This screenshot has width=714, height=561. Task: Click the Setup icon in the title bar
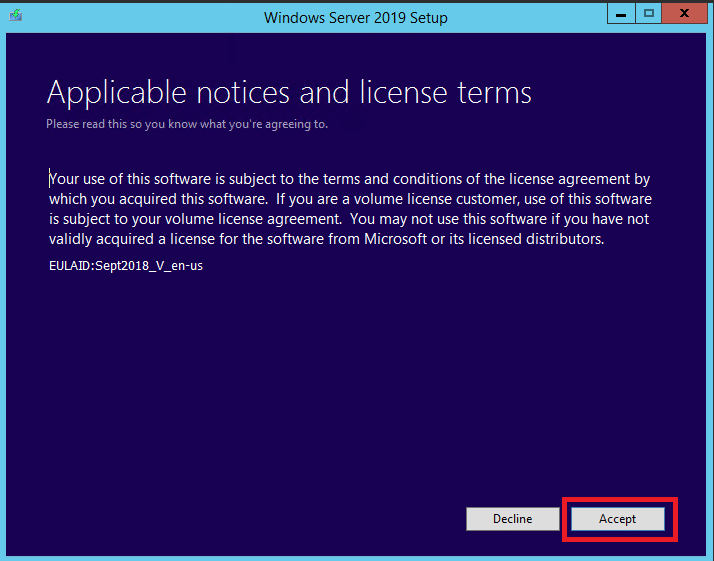(15, 15)
